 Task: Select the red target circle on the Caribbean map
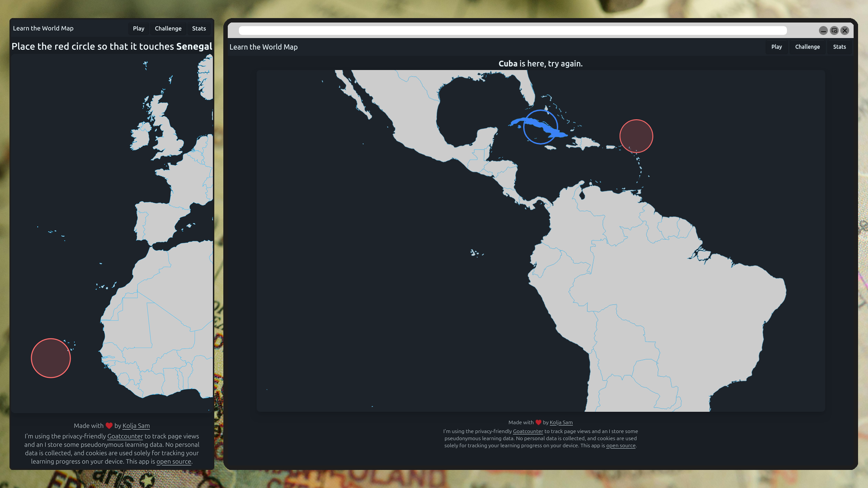pos(636,136)
